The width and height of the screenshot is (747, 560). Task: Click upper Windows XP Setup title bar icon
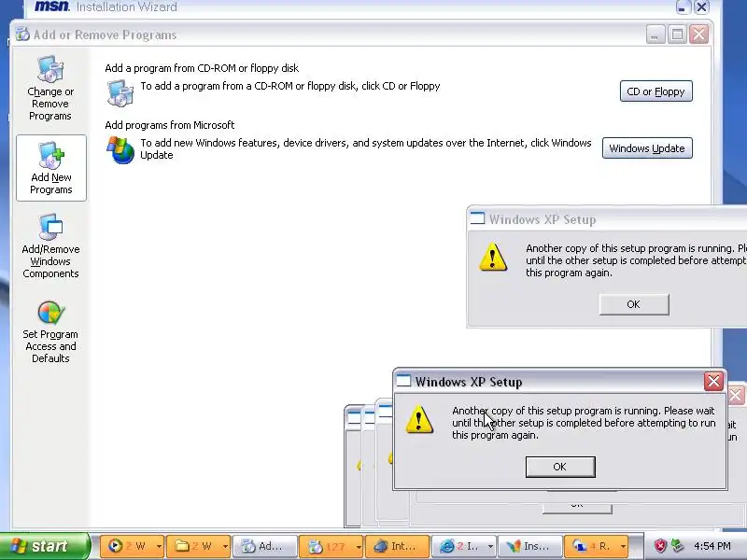(477, 218)
